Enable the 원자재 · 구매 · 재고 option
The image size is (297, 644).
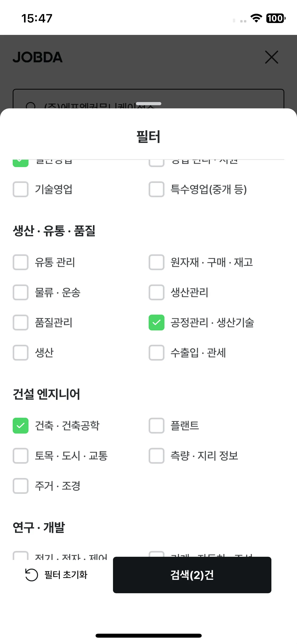(157, 262)
